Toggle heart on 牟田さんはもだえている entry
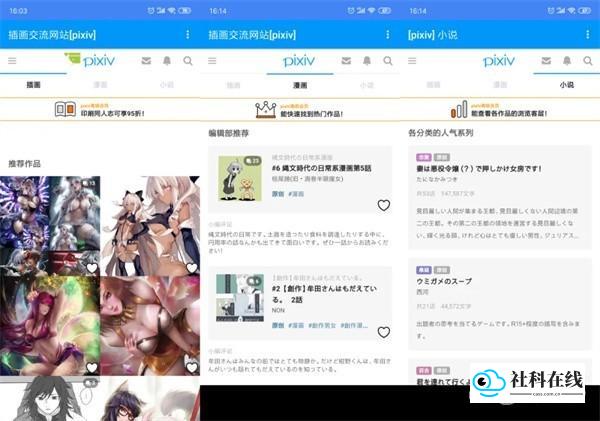This screenshot has width=600, height=421. pyautogui.click(x=383, y=332)
